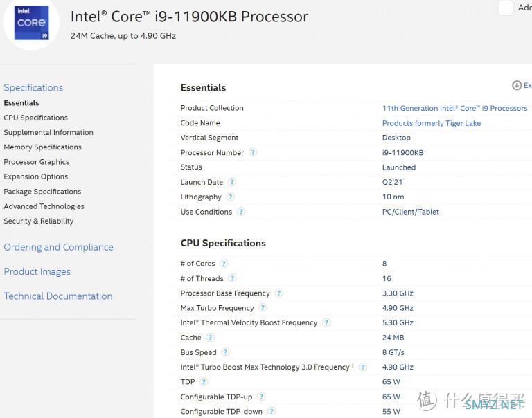Click the i9-11900KB processor number value
The width and height of the screenshot is (532, 418).
402,152
